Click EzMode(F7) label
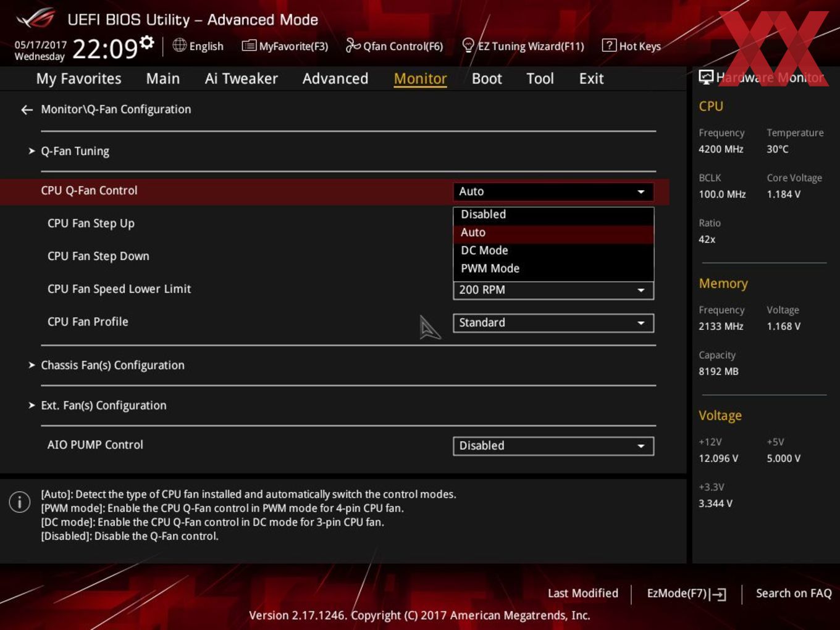The height and width of the screenshot is (630, 840). (x=676, y=593)
